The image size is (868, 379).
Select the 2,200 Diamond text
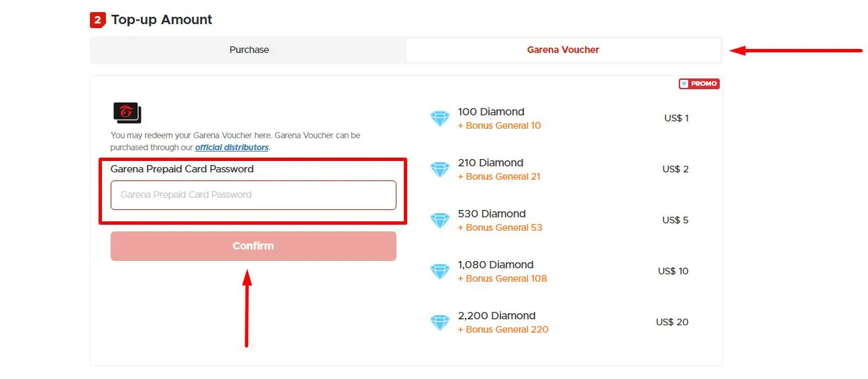tap(497, 316)
